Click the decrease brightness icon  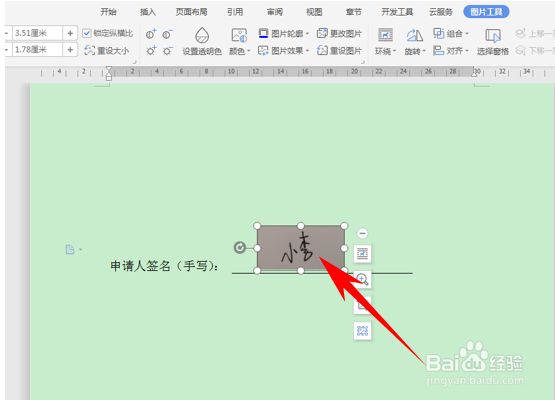click(x=167, y=51)
